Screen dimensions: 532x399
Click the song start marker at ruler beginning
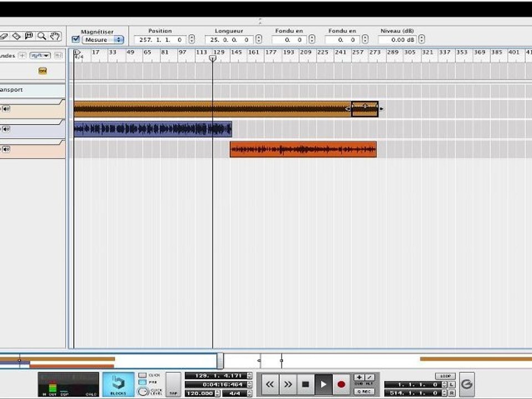click(78, 52)
